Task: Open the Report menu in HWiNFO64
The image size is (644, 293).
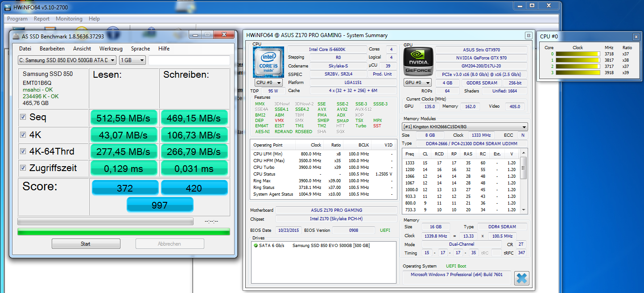Action: [x=42, y=19]
